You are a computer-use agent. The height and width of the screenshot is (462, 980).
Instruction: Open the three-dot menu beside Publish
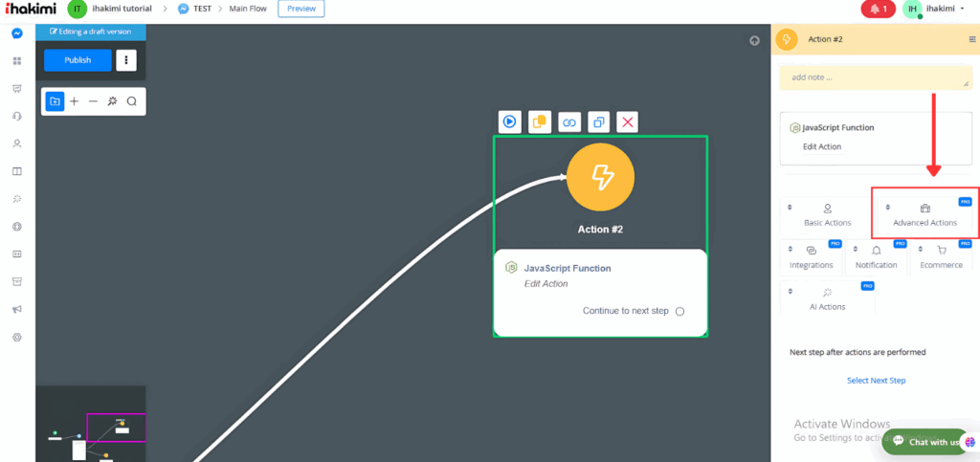126,60
